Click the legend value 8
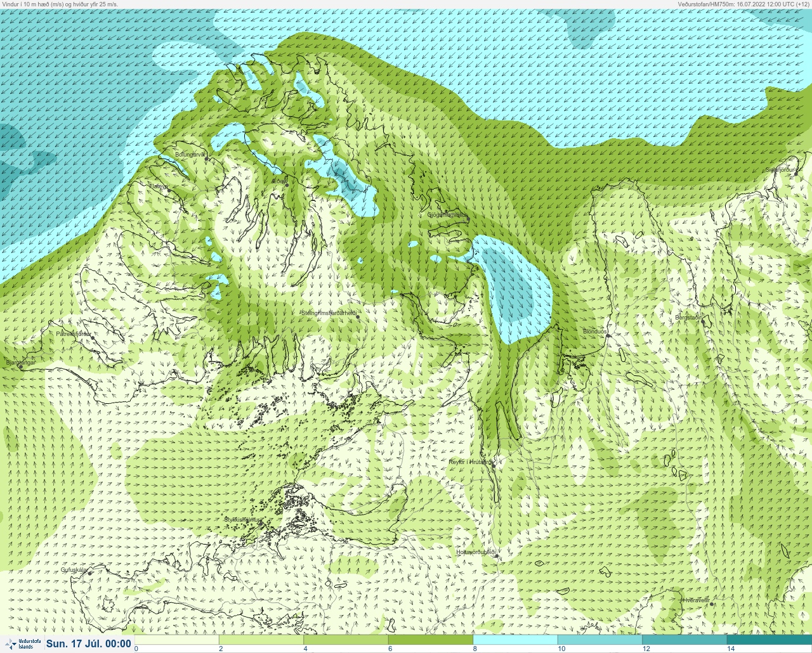Image resolution: width=812 pixels, height=653 pixels. [475, 649]
